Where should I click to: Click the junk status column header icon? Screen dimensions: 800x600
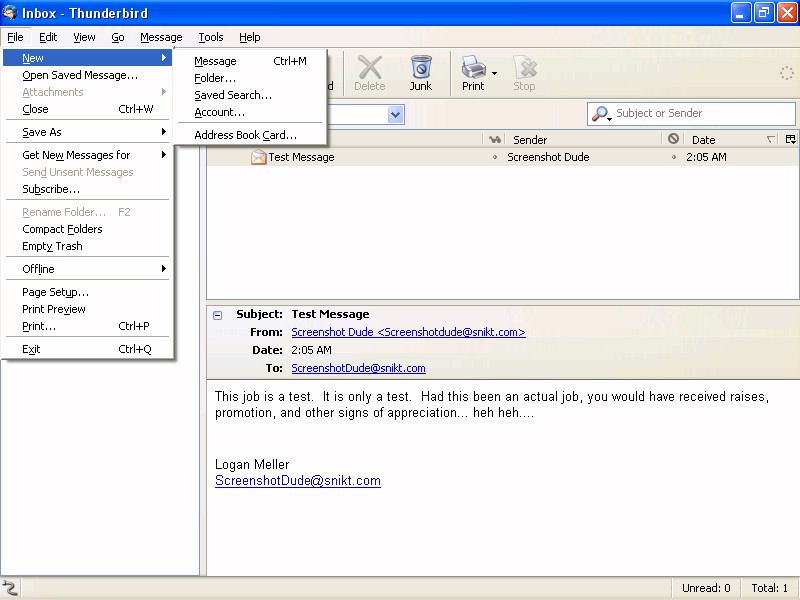(673, 139)
